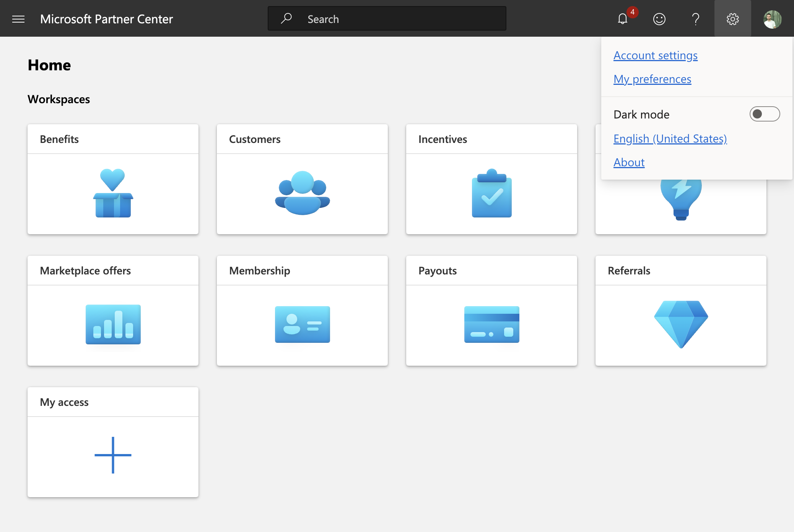
Task: Open the Membership ID card icon
Action: (303, 324)
